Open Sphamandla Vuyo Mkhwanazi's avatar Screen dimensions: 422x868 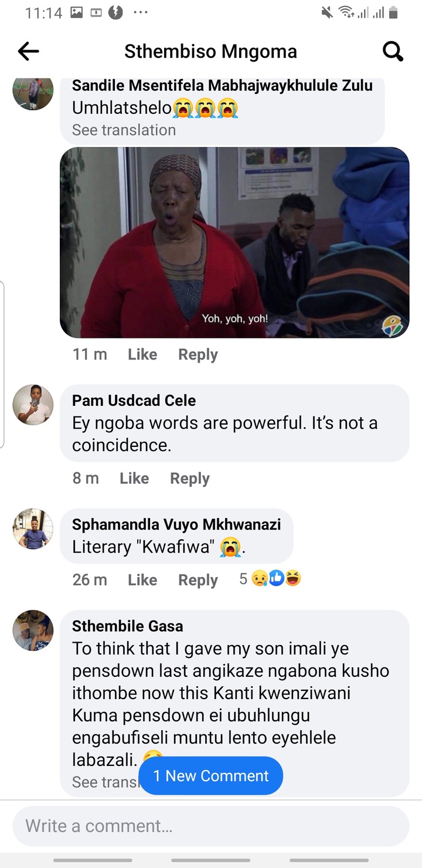(x=33, y=529)
